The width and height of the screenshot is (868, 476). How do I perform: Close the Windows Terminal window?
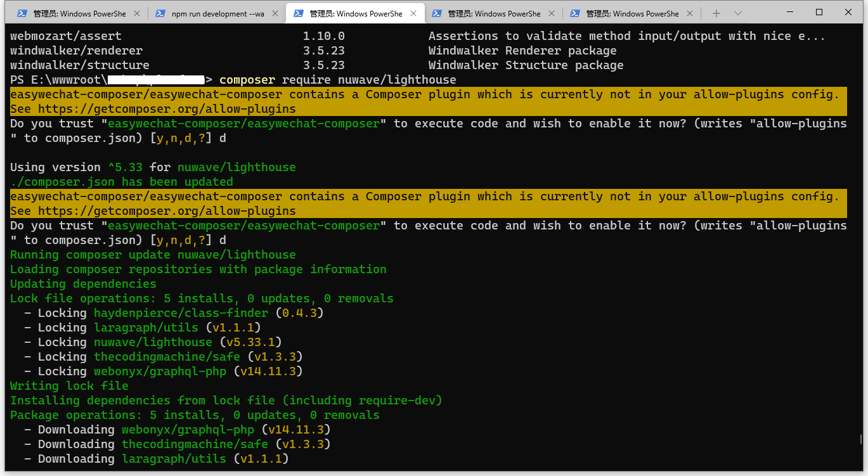pyautogui.click(x=848, y=13)
